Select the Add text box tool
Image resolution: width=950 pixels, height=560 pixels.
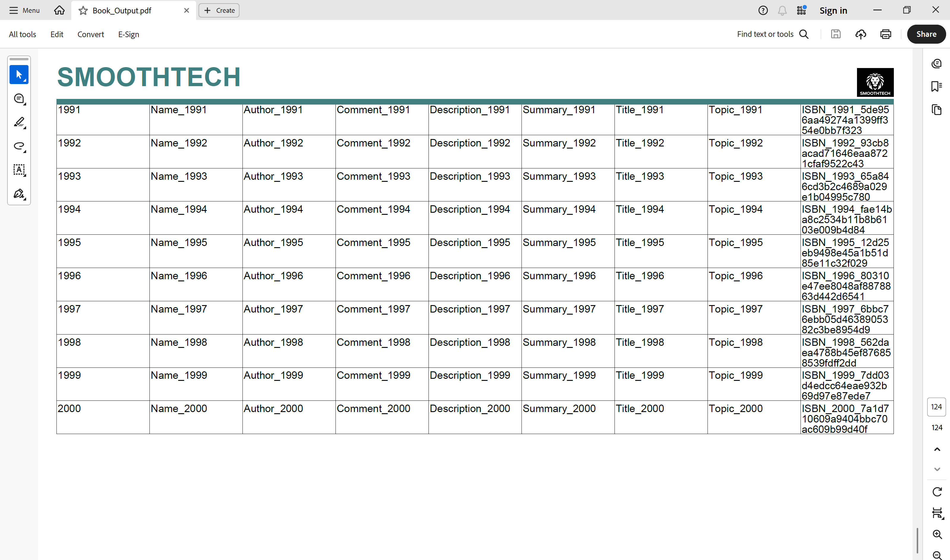[x=19, y=170]
